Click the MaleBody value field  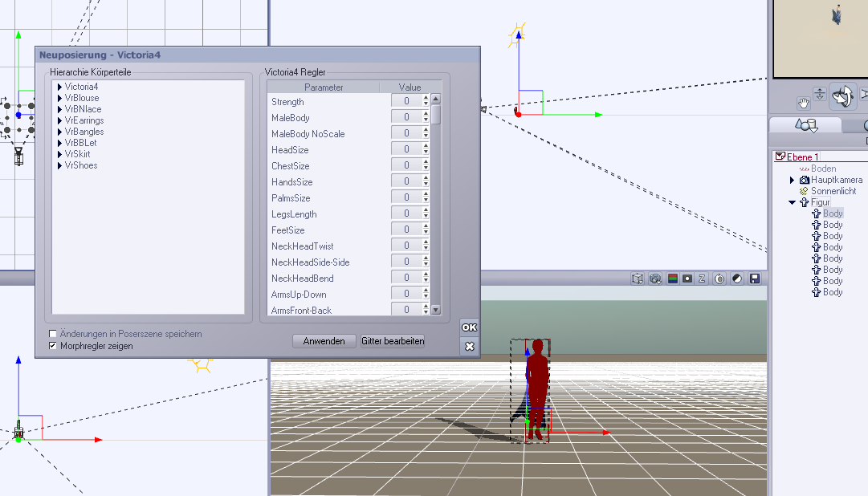[406, 117]
